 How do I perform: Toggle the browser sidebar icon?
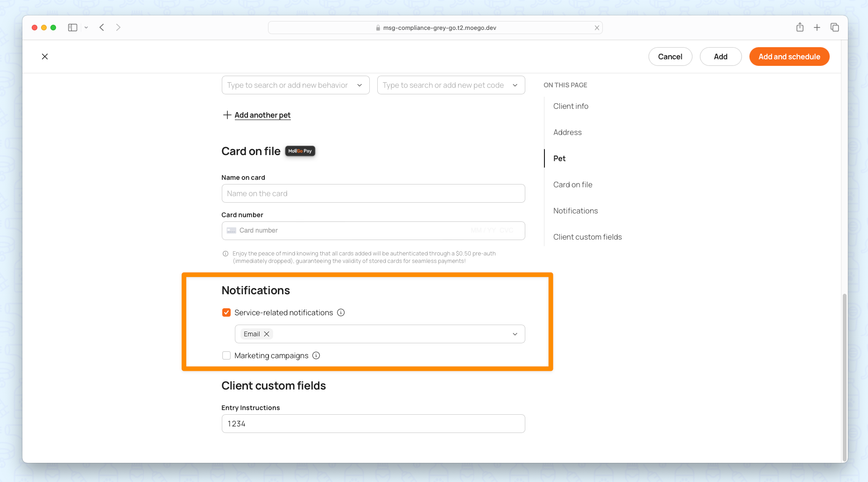pos(72,28)
